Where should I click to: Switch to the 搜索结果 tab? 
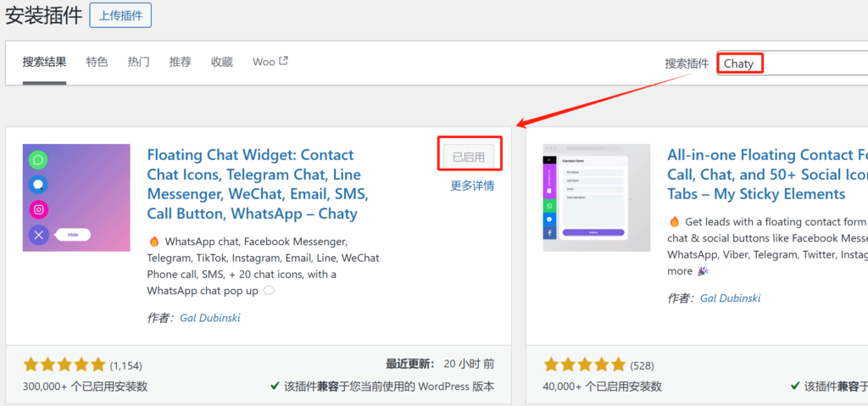tap(44, 62)
